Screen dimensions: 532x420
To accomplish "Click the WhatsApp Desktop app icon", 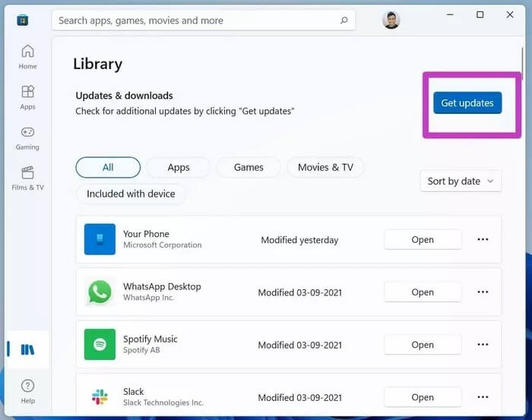I will (x=100, y=292).
